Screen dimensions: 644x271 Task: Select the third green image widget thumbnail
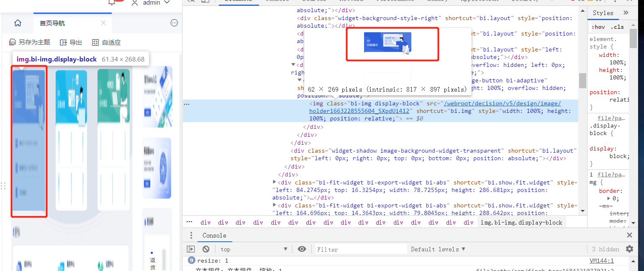pos(113,140)
